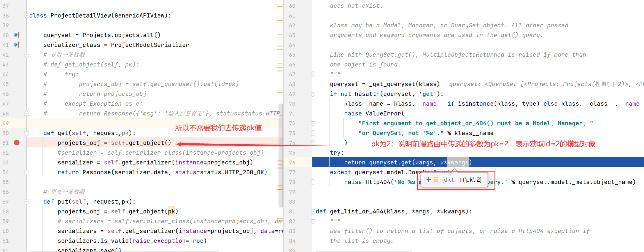Click 'queryset.get' on line 76
The image size is (644, 252).
click(390, 162)
